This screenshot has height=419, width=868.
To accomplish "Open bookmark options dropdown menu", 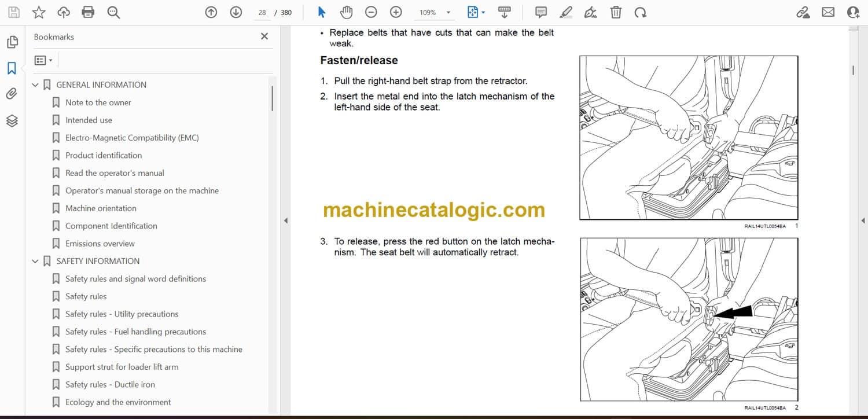I will [43, 60].
